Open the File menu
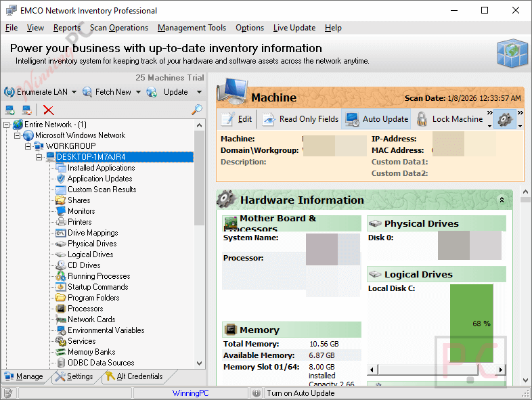532x400 pixels. (x=12, y=28)
